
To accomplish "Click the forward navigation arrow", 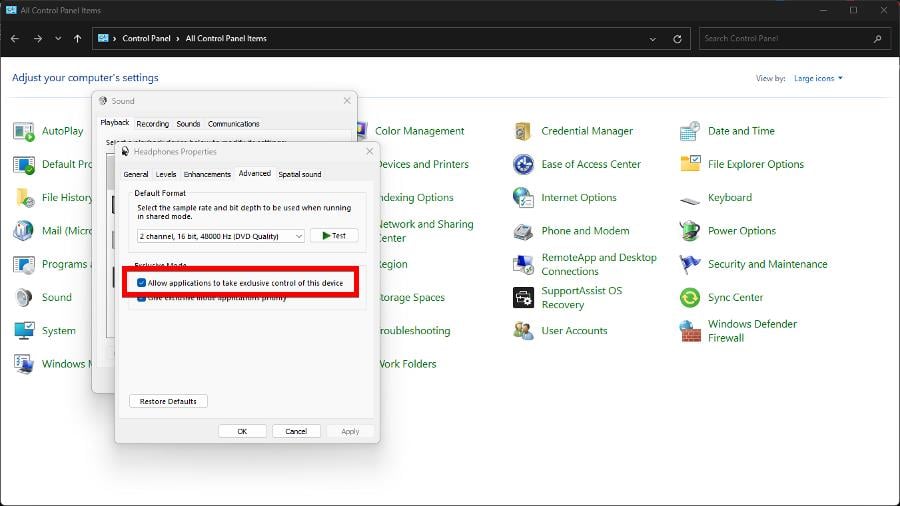I will (38, 38).
